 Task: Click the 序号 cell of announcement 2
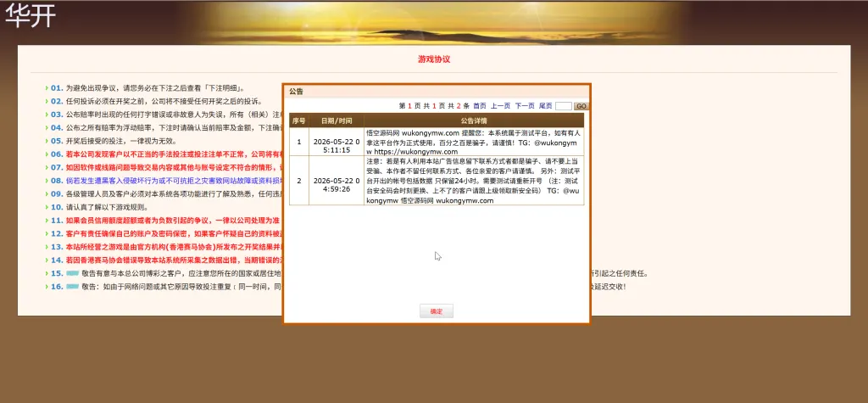pyautogui.click(x=299, y=181)
